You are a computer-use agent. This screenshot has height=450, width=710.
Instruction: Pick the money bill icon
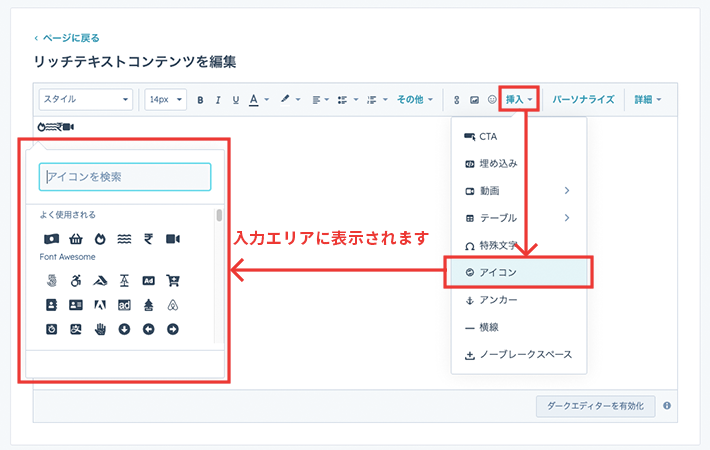point(52,239)
